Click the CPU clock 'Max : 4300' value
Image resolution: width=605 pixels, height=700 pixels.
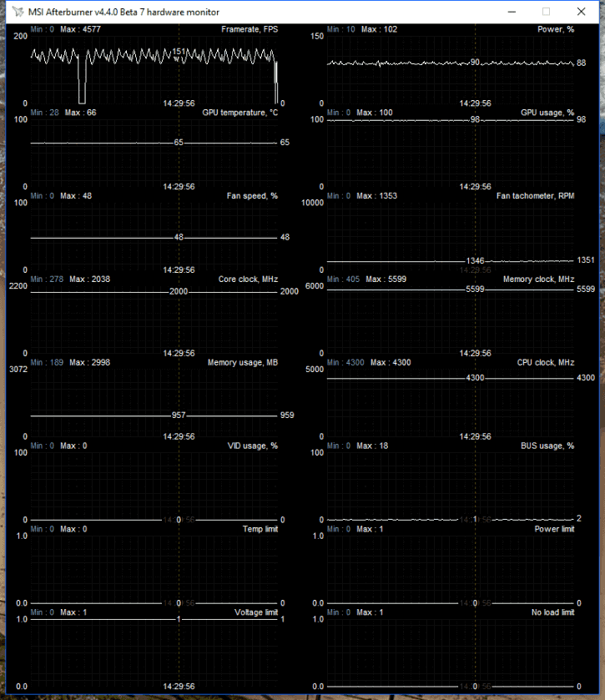point(391,362)
